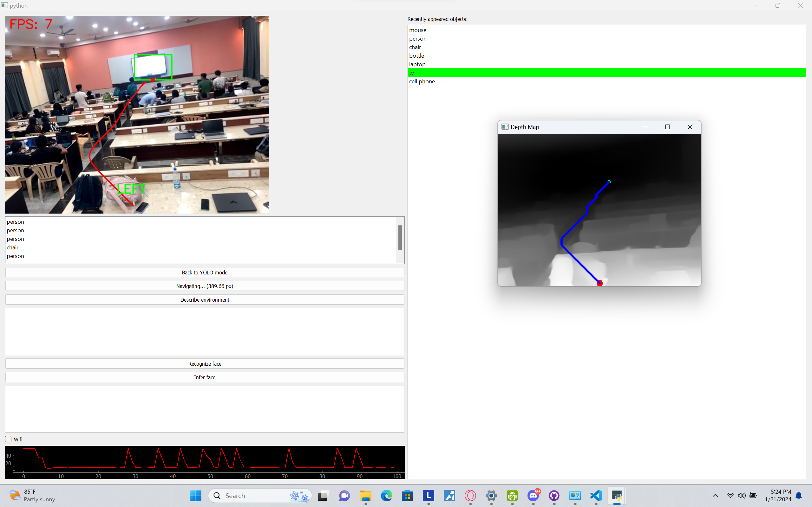Open Discord from the taskbar
Image resolution: width=812 pixels, height=507 pixels.
pyautogui.click(x=533, y=496)
